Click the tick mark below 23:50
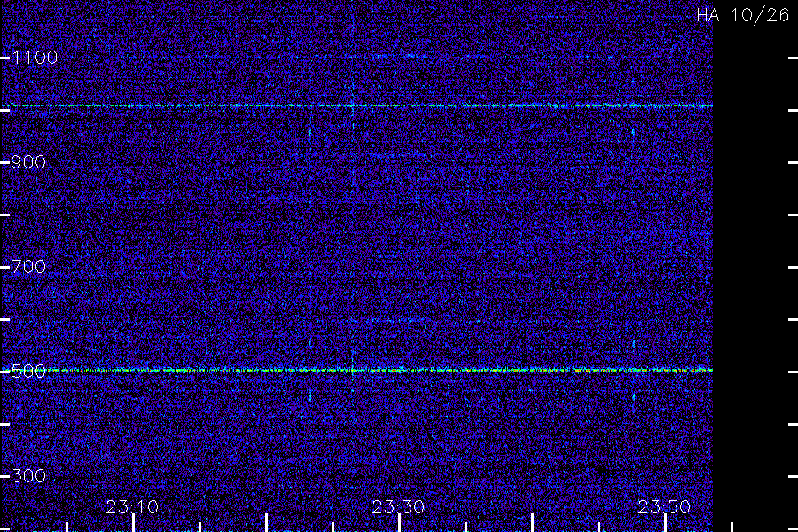The height and width of the screenshot is (532, 798). pyautogui.click(x=665, y=523)
